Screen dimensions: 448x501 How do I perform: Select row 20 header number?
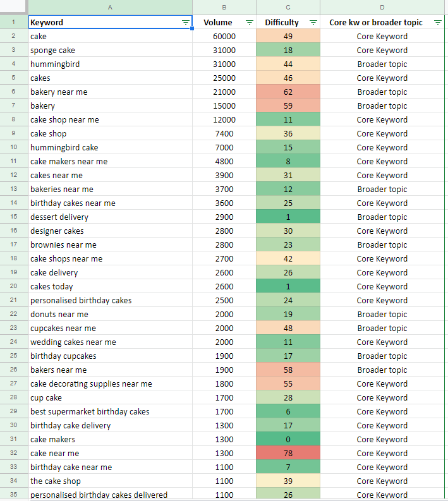[14, 286]
